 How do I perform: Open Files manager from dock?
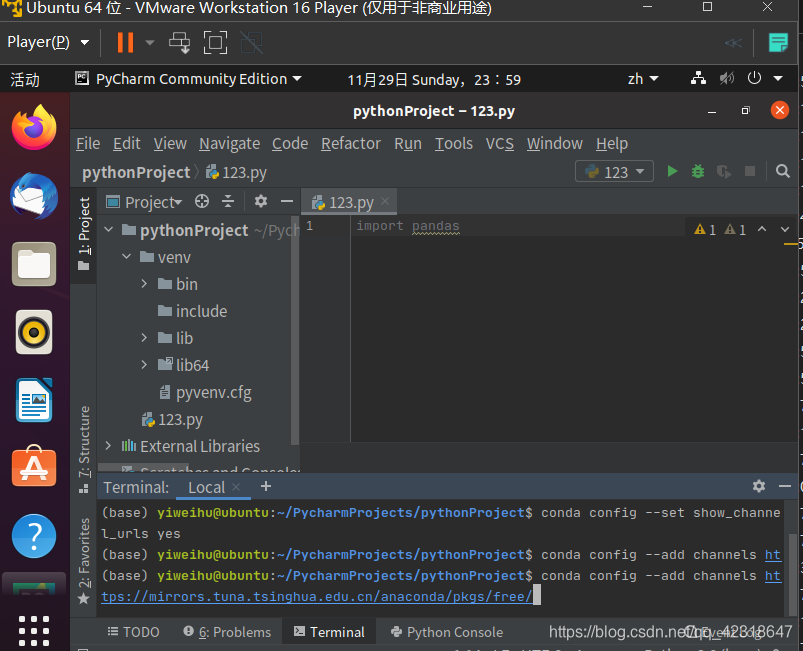34,264
